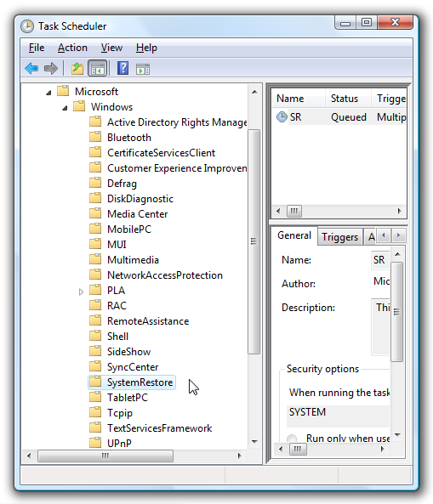Image resolution: width=433 pixels, height=504 pixels.
Task: Expand the PLA folder node
Action: click(81, 292)
